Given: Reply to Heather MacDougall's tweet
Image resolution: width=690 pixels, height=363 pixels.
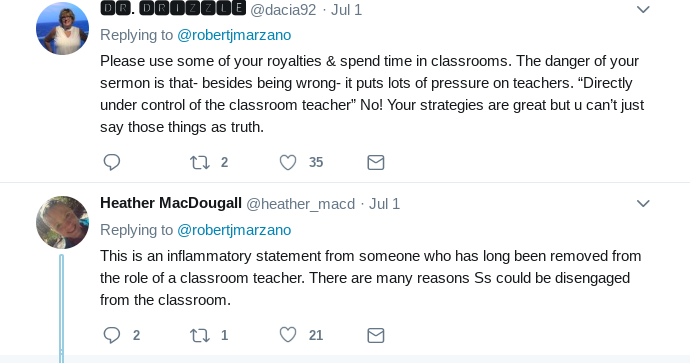Looking at the screenshot, I should tap(112, 335).
